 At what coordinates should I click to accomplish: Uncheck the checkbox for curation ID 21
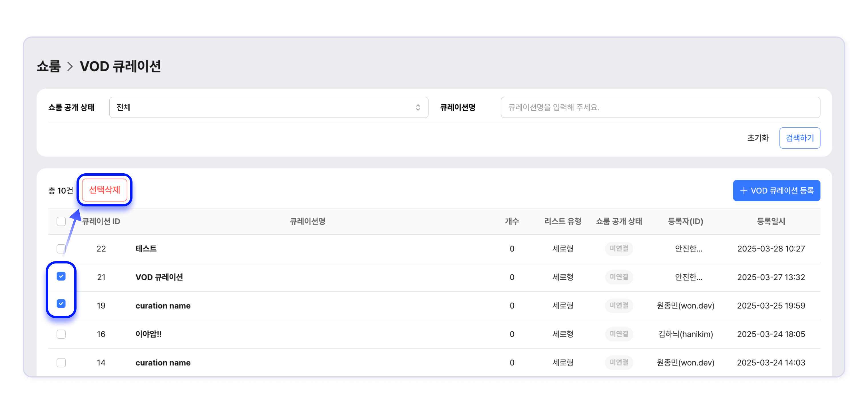coord(61,276)
